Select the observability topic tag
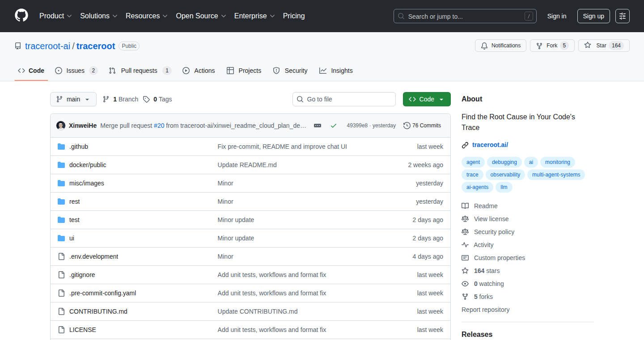This screenshot has height=340, width=644. tap(505, 175)
